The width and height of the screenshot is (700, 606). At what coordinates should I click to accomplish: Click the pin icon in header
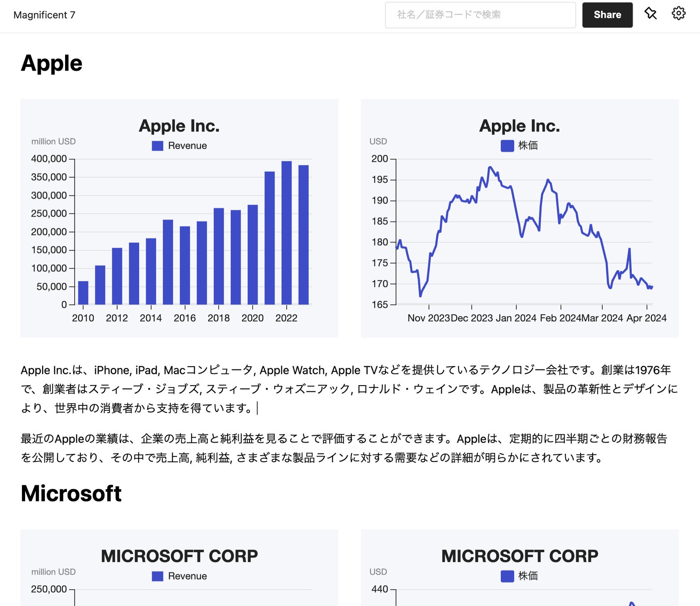(650, 14)
